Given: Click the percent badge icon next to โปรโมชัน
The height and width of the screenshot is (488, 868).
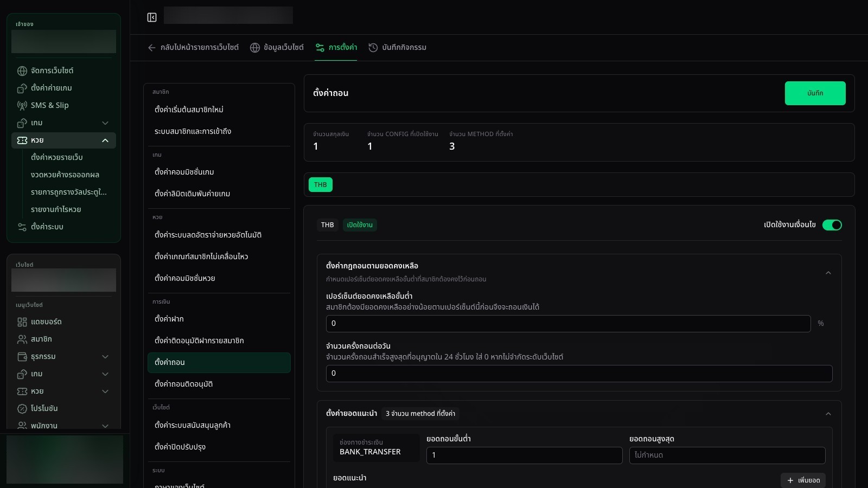Looking at the screenshot, I should 22,409.
